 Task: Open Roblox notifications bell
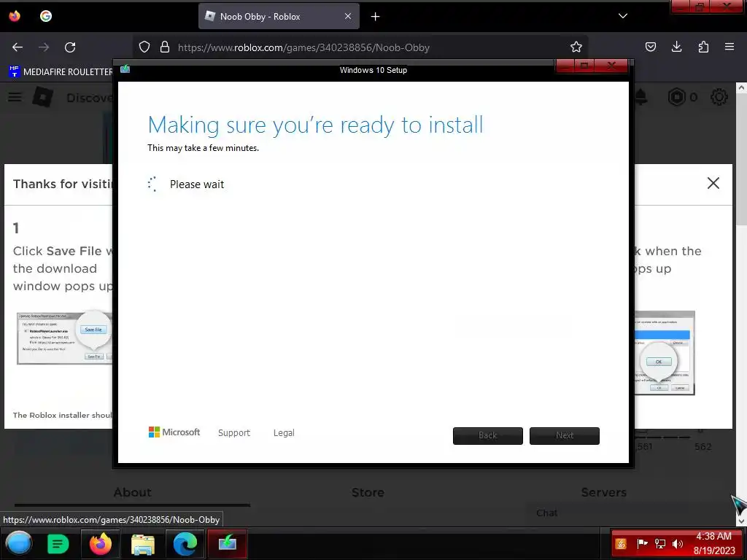(x=640, y=97)
